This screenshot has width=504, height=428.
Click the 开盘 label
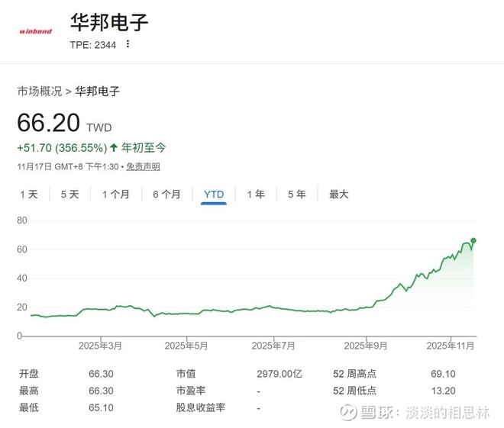point(29,374)
